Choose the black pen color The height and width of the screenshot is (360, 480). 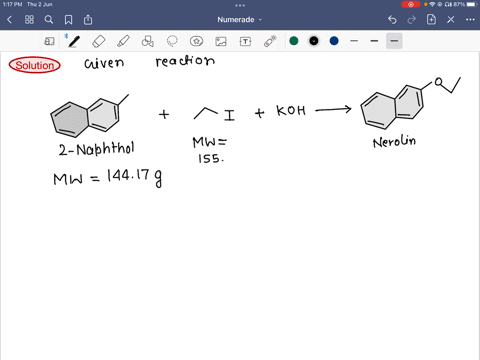point(314,41)
